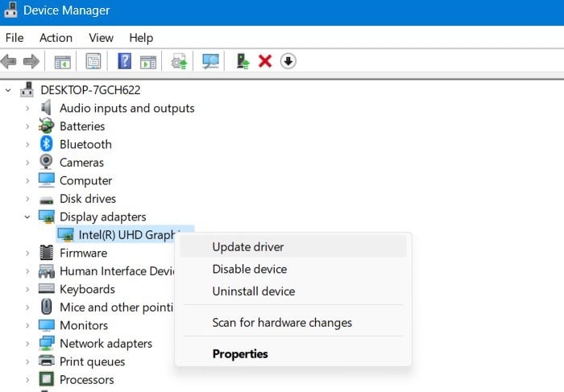
Task: Select the Network adapters label
Action: (106, 344)
